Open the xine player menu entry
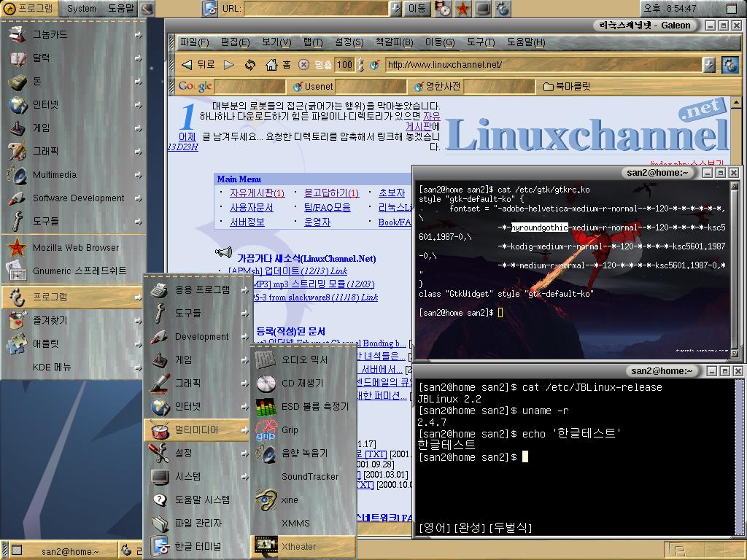 [290, 499]
